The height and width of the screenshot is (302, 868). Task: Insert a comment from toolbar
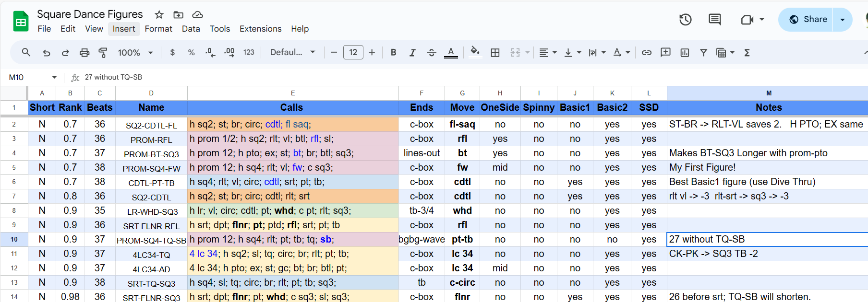pyautogui.click(x=665, y=52)
